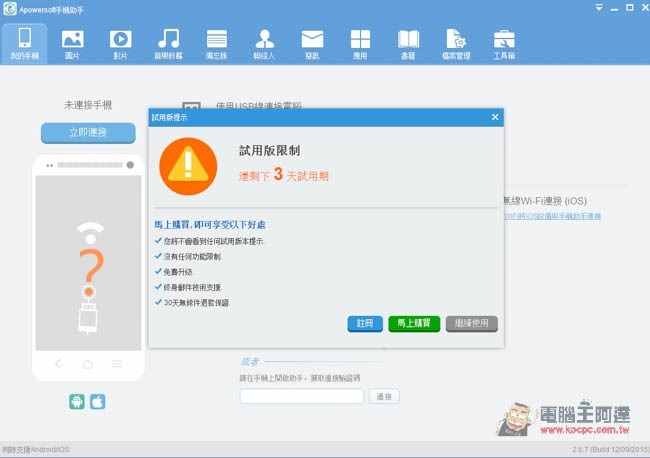Open the Contacts (聯絡人) section
Screen dimensions: 650x458
pos(264,44)
